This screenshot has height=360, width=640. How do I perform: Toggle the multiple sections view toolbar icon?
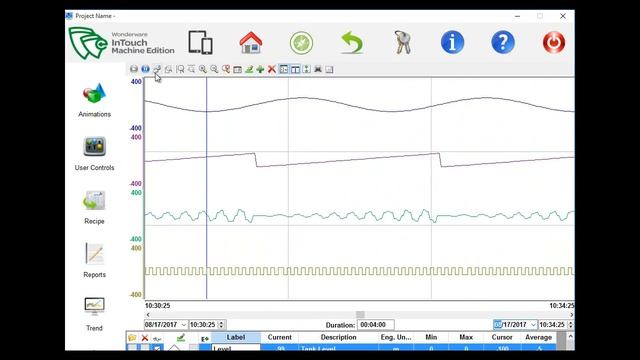click(x=284, y=69)
